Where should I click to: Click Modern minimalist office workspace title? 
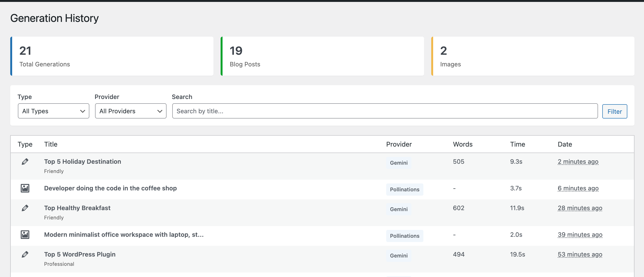(124, 235)
